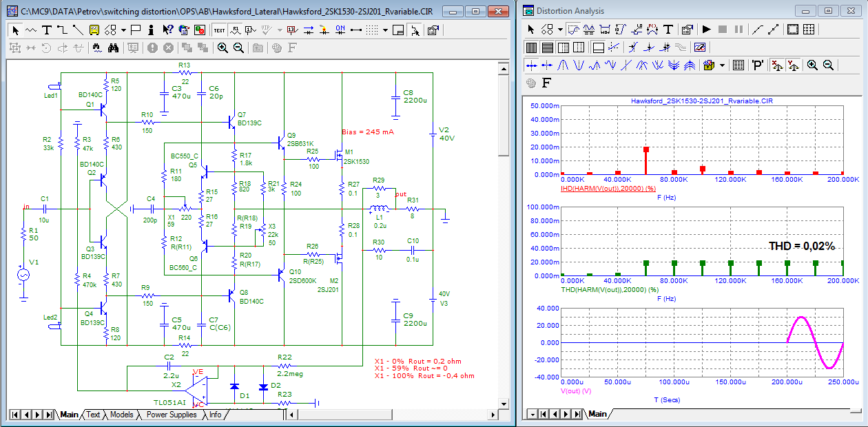868x427 pixels.
Task: Click the Help pointer icon
Action: (x=167, y=30)
